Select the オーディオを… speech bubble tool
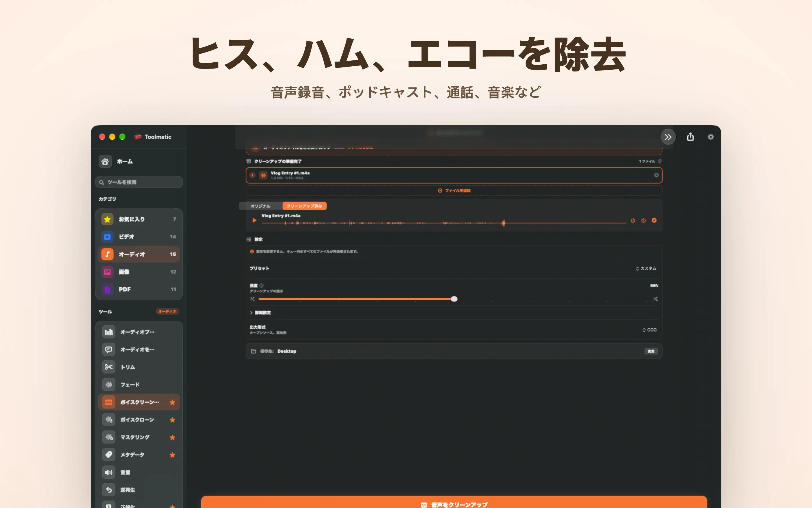The image size is (812, 508). pyautogui.click(x=139, y=349)
